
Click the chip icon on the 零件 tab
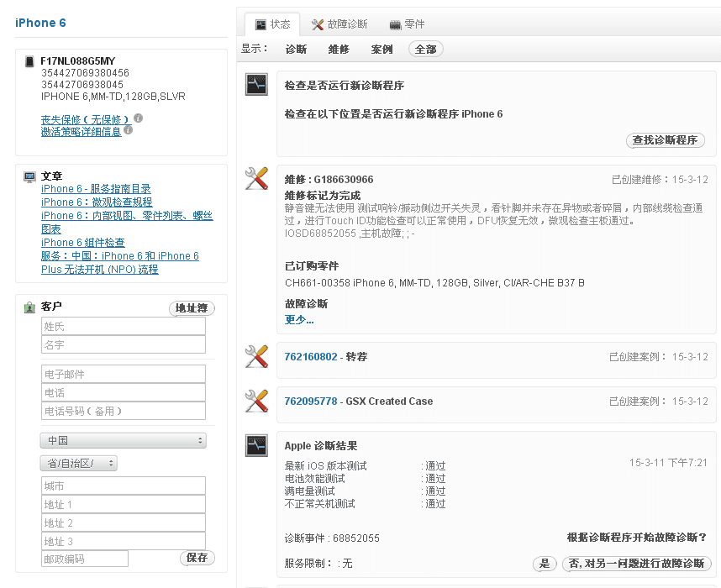coord(396,25)
